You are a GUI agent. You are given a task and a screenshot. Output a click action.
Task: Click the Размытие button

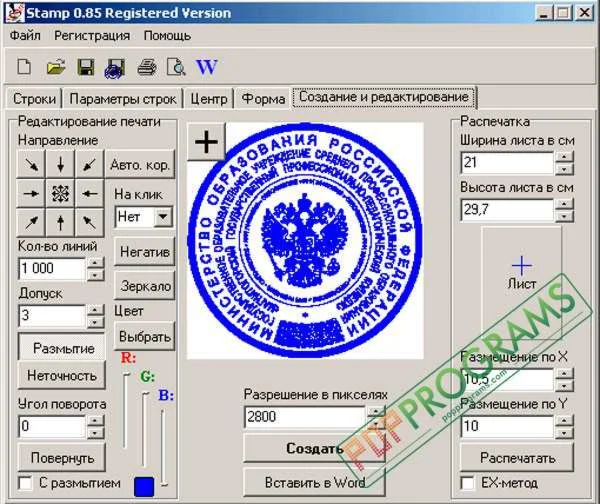62,347
